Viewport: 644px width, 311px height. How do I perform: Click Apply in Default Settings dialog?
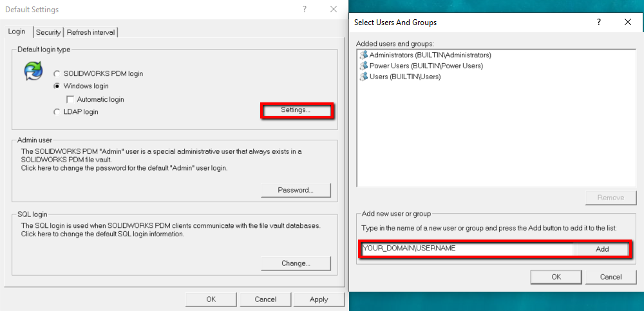(319, 299)
